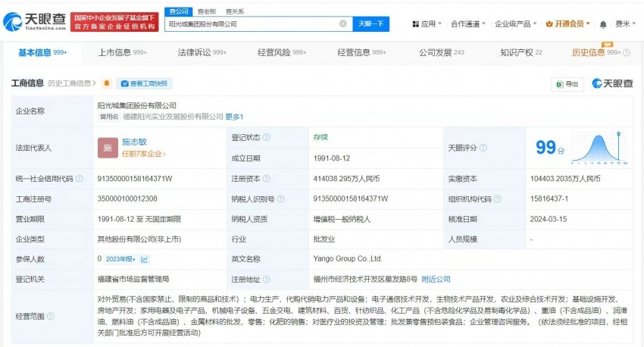Screen dimensions: 644x347
Task: Expand 任职7家企业 link
Action: pos(144,154)
